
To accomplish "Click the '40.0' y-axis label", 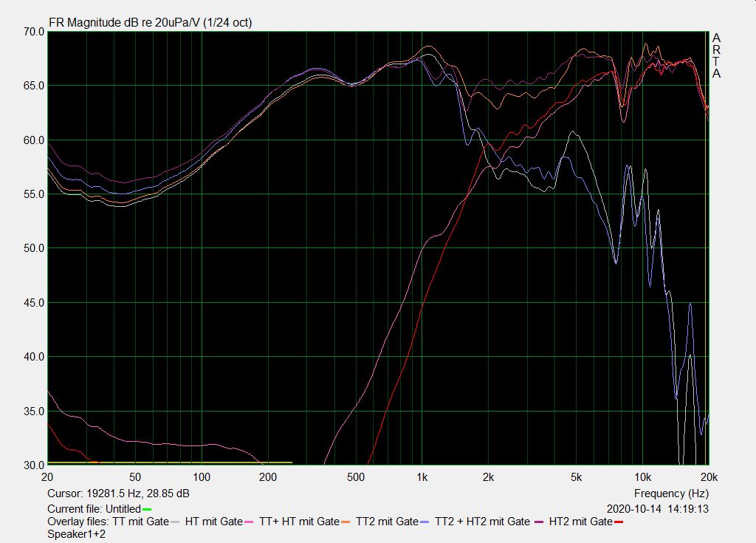I will tap(34, 357).
